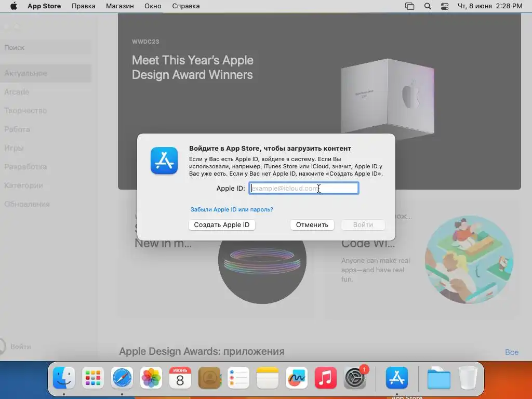This screenshot has width=532, height=399.
Task: Open Safari from the Dock
Action: (122, 377)
